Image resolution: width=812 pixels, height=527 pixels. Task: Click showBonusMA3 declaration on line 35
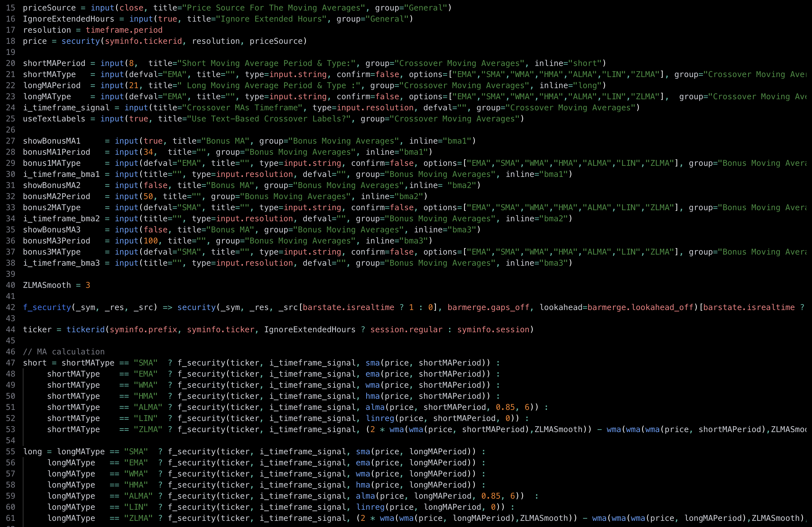[52, 230]
